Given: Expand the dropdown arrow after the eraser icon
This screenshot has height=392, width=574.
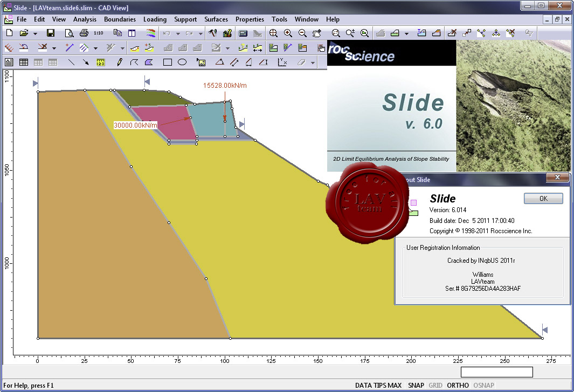Looking at the screenshot, I should pos(313,63).
